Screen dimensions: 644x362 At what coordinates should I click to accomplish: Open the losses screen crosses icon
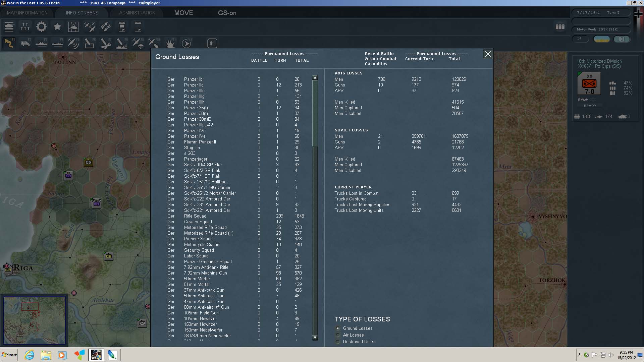click(25, 27)
